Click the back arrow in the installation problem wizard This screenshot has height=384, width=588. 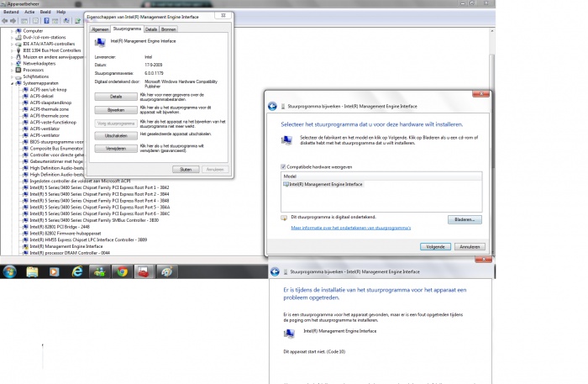tap(275, 272)
